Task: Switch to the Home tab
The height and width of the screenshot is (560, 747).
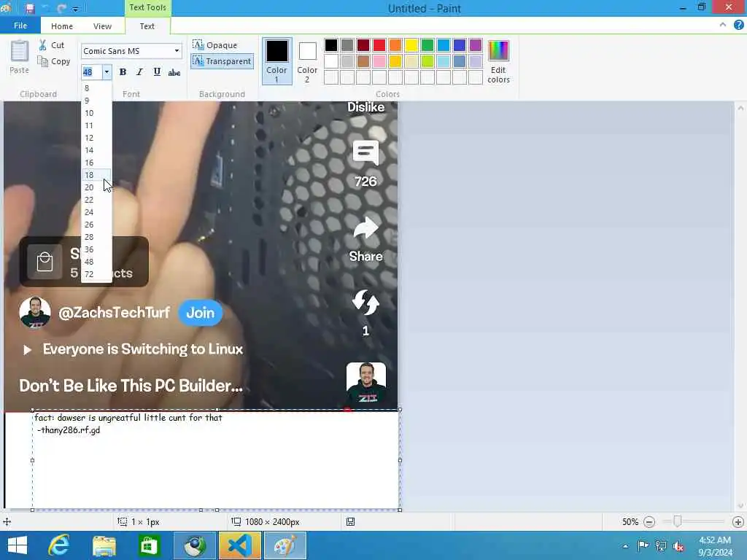Action: (62, 26)
